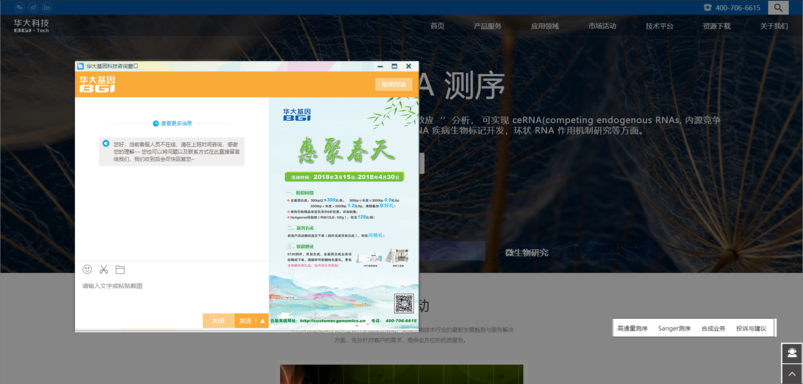
Task: Click the customer service headset icon
Action: (x=792, y=353)
